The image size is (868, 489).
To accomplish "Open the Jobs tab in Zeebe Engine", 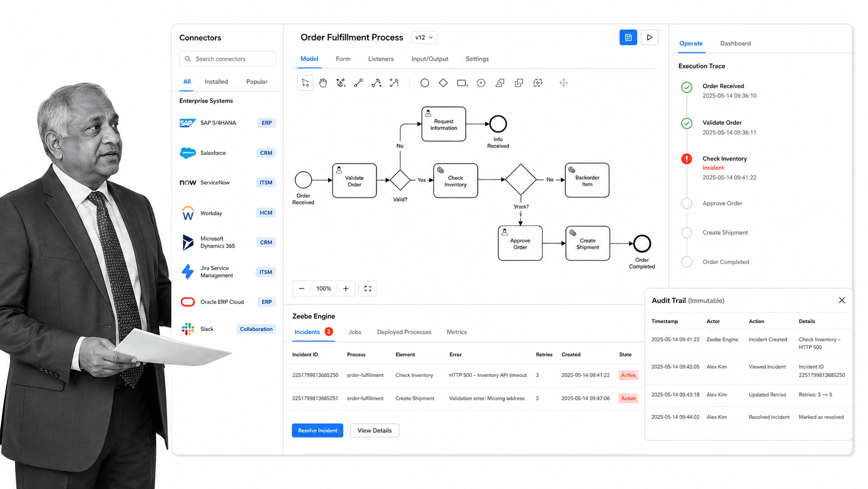I will [355, 332].
